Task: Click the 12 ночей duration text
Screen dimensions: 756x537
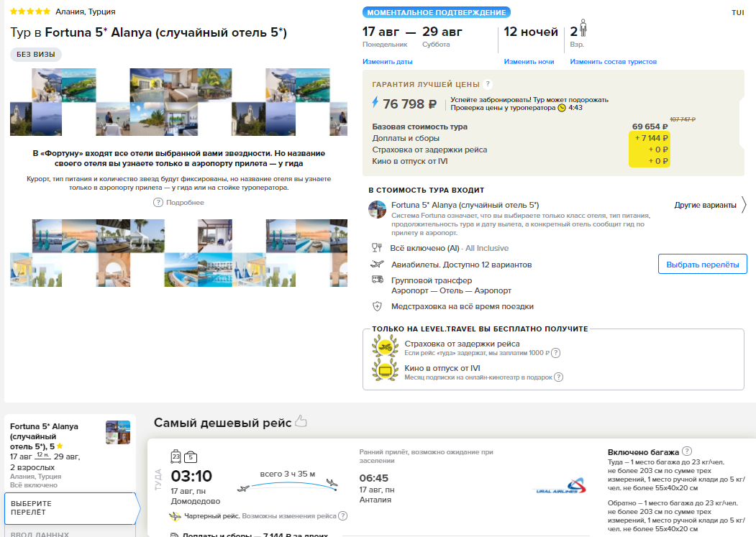Action: 531,32
